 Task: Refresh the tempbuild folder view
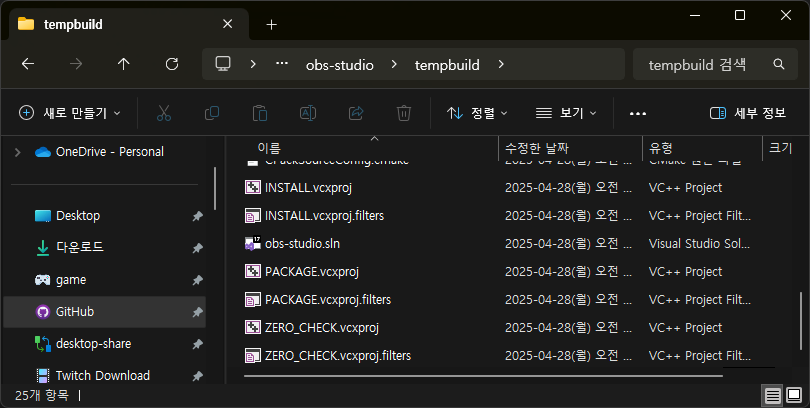[x=172, y=64]
